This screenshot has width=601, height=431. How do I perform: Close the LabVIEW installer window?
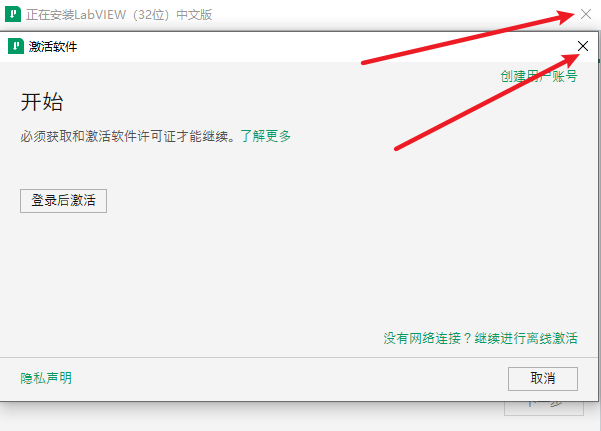586,14
